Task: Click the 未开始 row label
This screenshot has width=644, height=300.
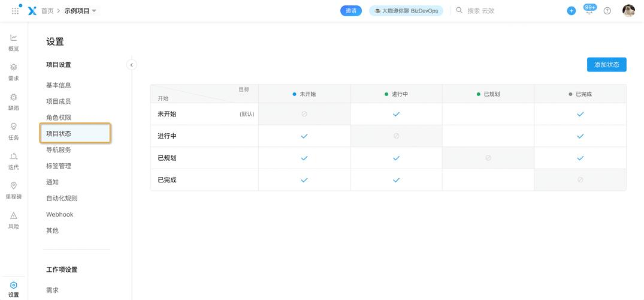Action: (167, 114)
